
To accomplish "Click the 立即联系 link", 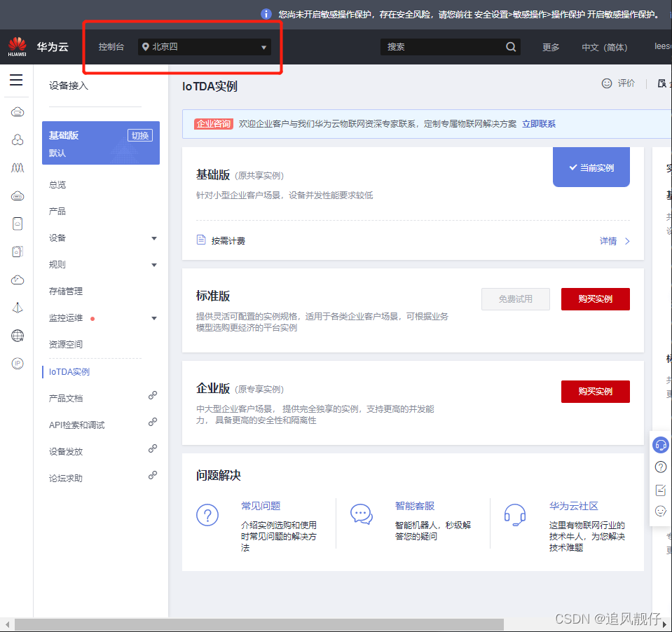I will pos(539,124).
